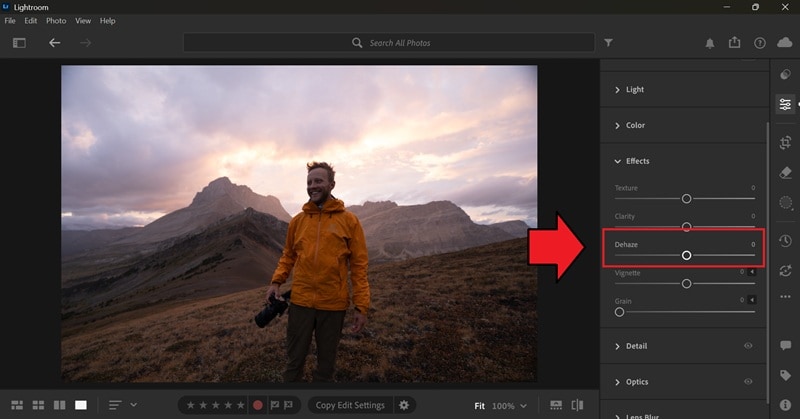
Task: Click the 100% zoom button
Action: click(x=503, y=406)
